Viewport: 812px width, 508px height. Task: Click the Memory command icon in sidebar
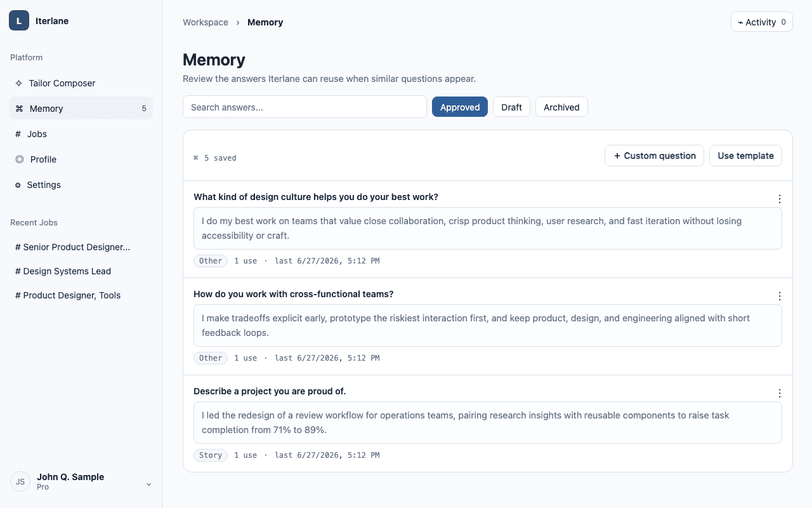[19, 109]
